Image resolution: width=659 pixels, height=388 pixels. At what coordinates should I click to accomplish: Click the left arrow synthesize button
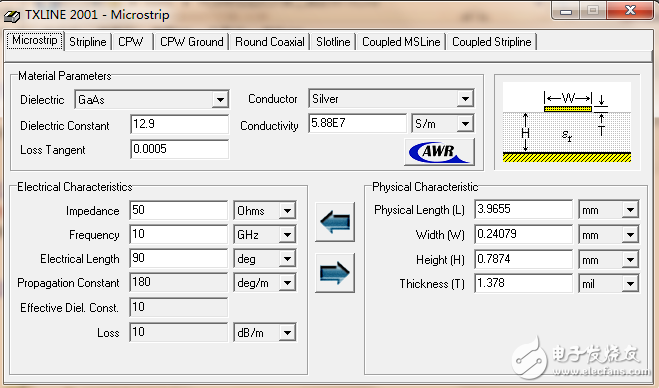(335, 222)
